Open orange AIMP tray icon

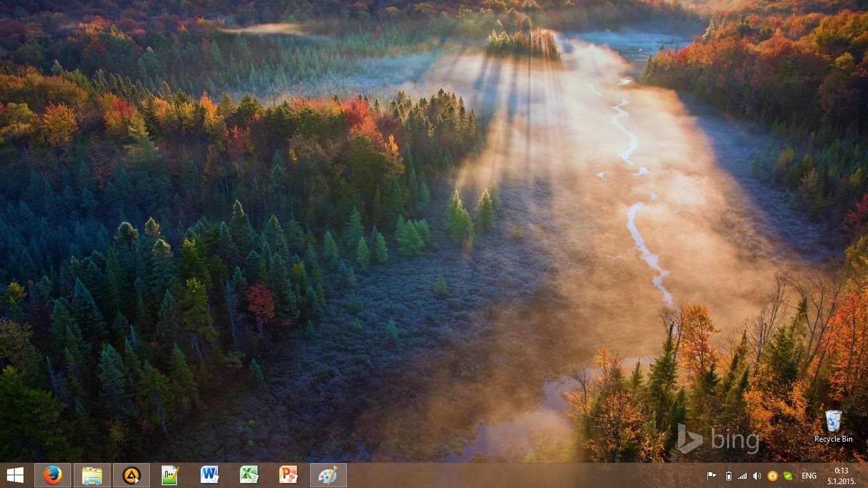pos(773,476)
